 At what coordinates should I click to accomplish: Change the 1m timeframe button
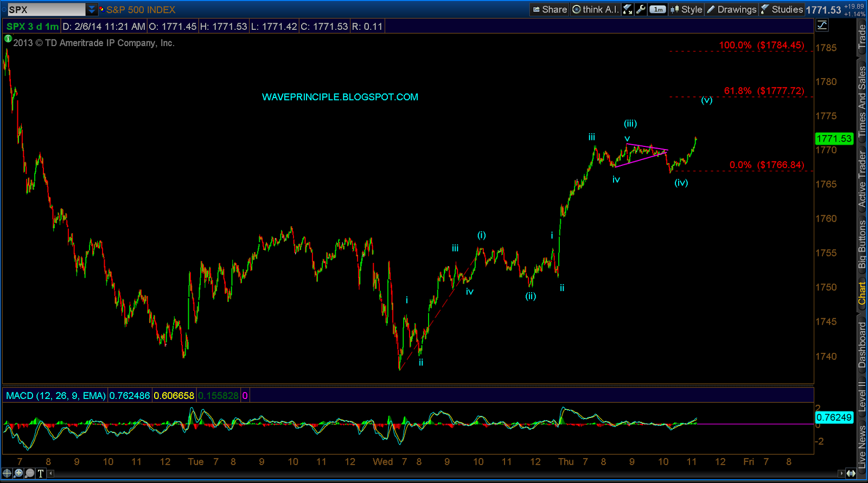pos(658,9)
